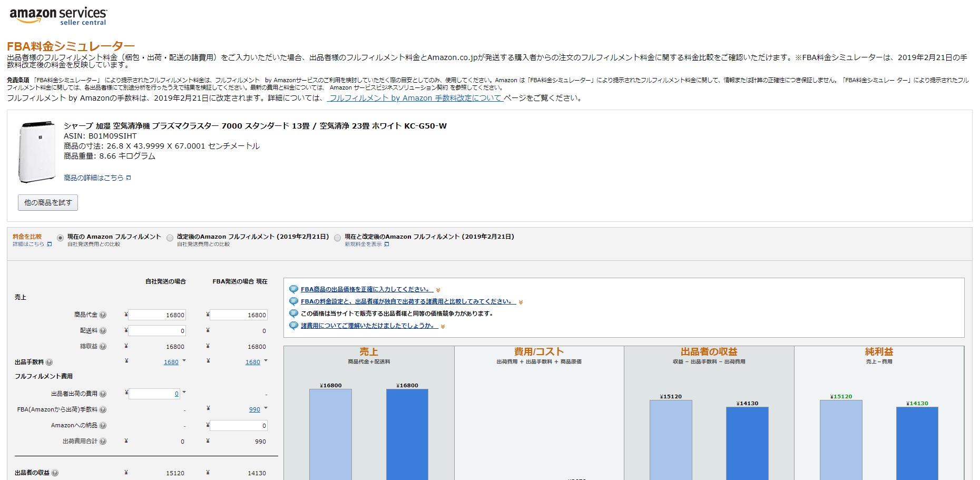Click help icon for FBA(Amazonから出荷)手数料
The height and width of the screenshot is (480, 980).
[103, 410]
